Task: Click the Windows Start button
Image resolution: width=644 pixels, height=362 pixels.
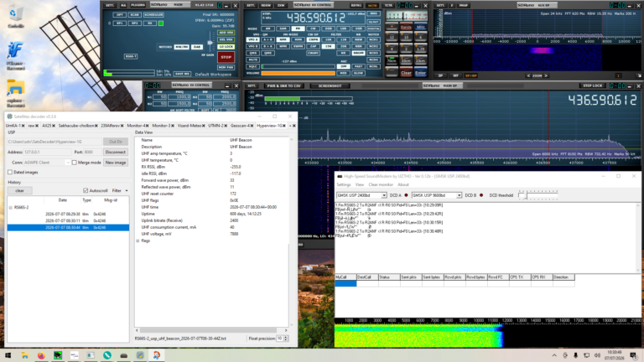Action: [x=8, y=355]
